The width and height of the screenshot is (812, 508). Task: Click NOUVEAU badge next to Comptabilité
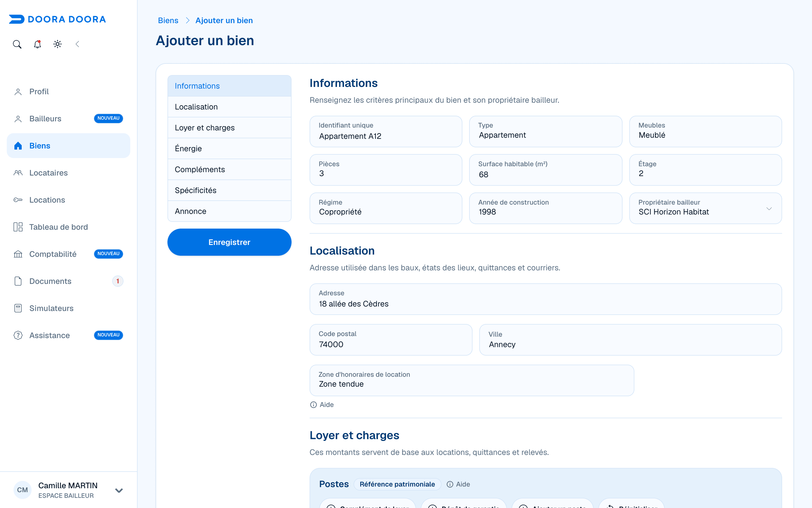point(108,254)
